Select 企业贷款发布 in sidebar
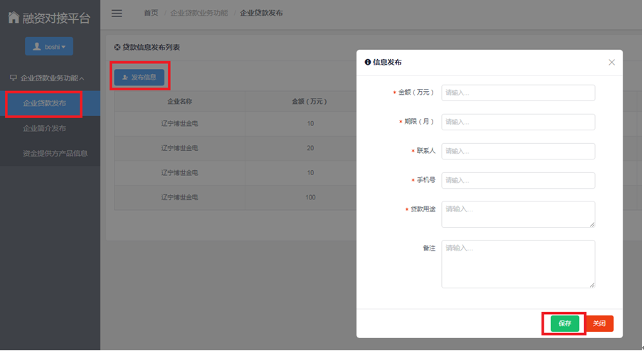The width and height of the screenshot is (644, 351). (x=44, y=104)
